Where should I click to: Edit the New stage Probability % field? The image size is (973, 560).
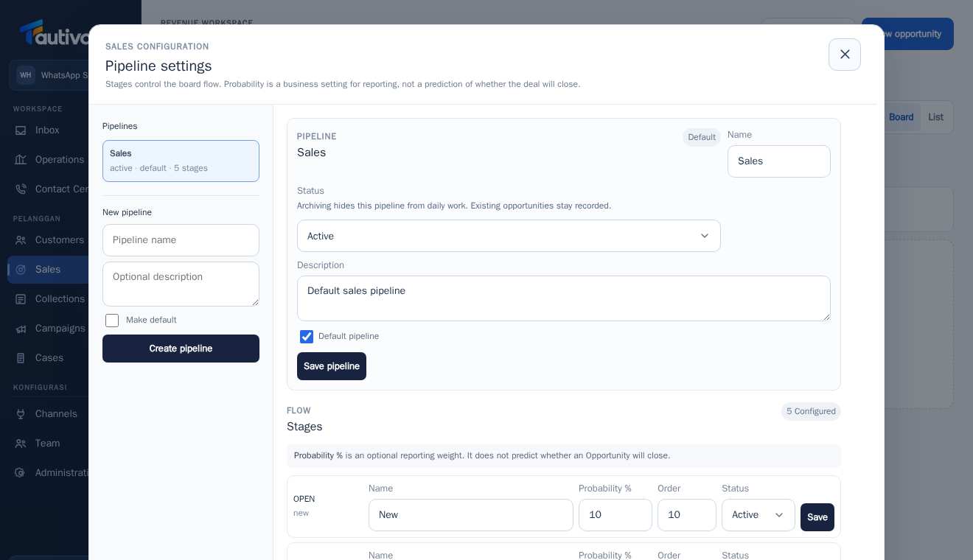(x=615, y=515)
